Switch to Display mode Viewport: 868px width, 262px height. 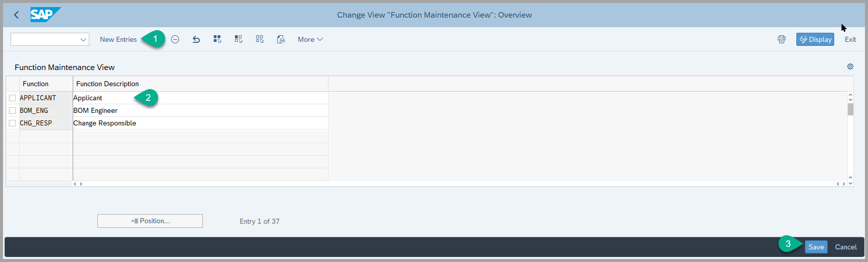(815, 39)
